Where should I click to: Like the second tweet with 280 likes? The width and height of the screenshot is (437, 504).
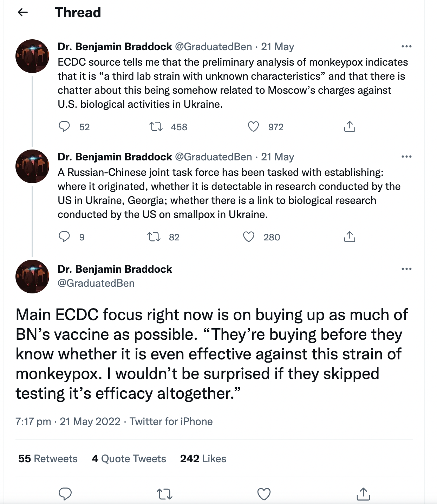(x=249, y=237)
